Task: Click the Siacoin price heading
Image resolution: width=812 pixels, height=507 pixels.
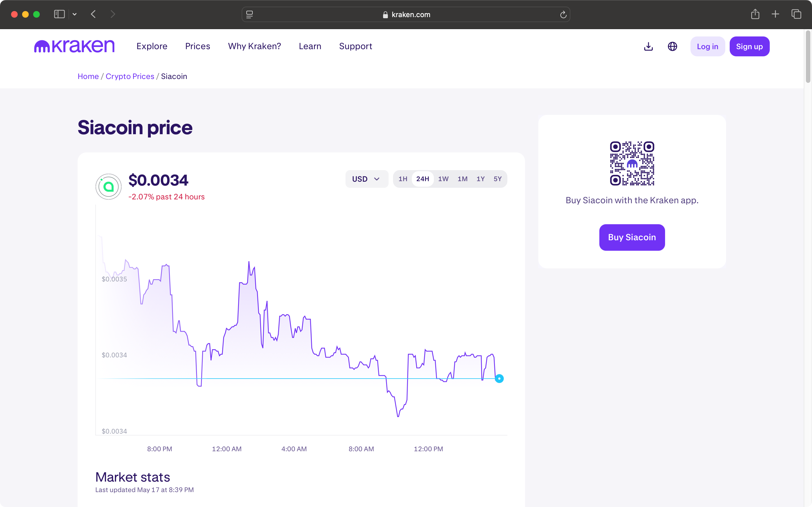Action: tap(135, 127)
